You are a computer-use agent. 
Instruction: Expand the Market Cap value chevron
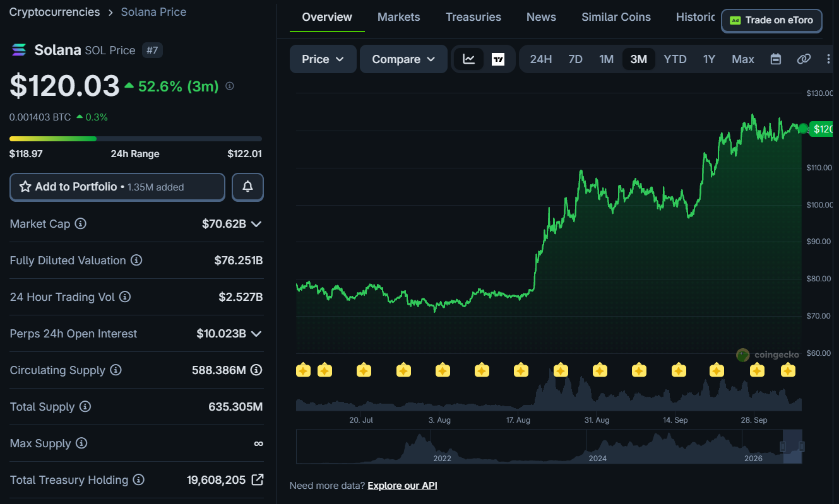(256, 224)
